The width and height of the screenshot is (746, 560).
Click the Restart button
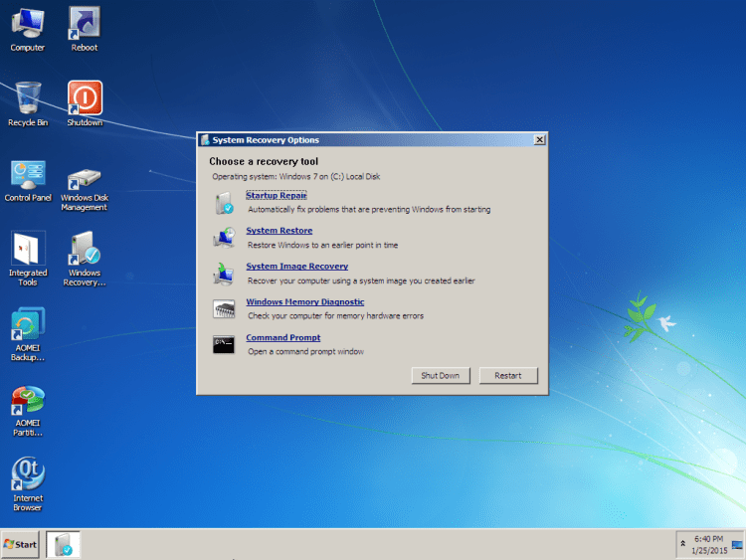pos(508,375)
